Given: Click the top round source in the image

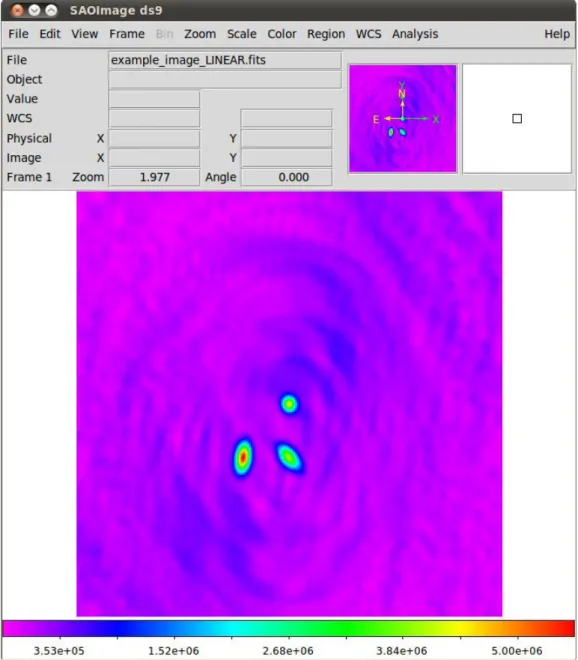Looking at the screenshot, I should click(x=289, y=404).
